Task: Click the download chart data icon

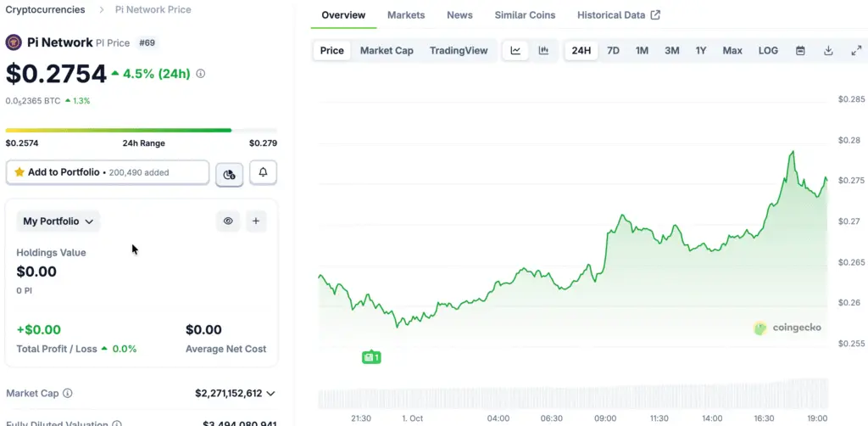Action: pos(828,51)
